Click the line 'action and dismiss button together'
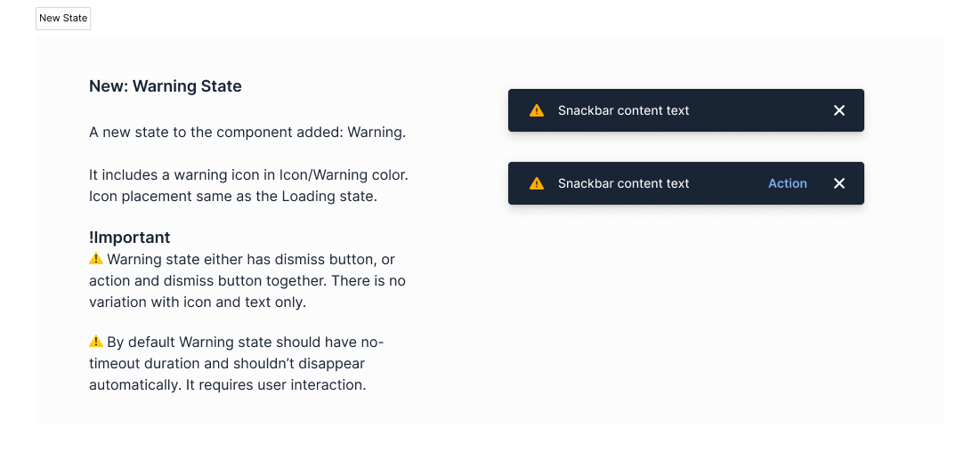The height and width of the screenshot is (460, 980). click(x=247, y=280)
